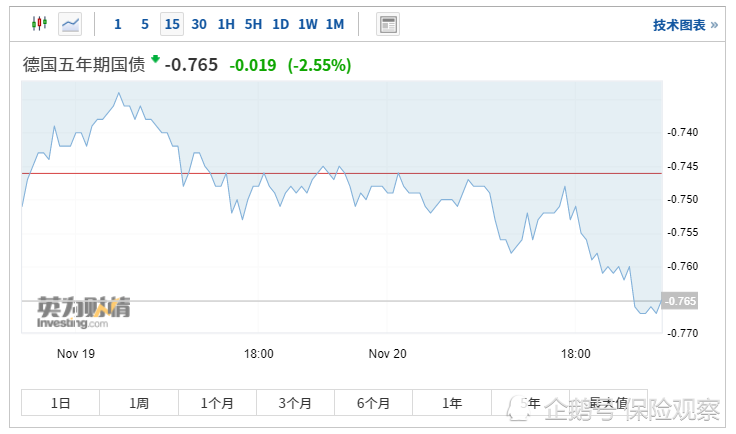
Task: Show the 1年 time range
Action: coord(452,403)
